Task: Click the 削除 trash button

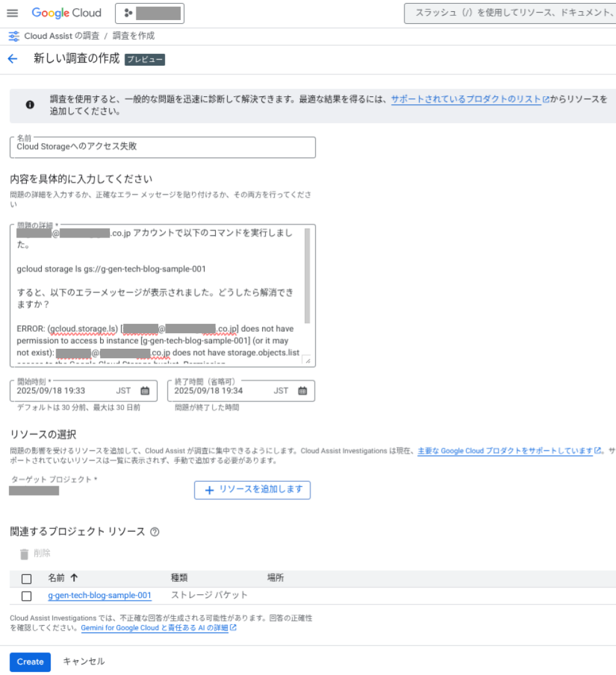Action: [x=35, y=554]
